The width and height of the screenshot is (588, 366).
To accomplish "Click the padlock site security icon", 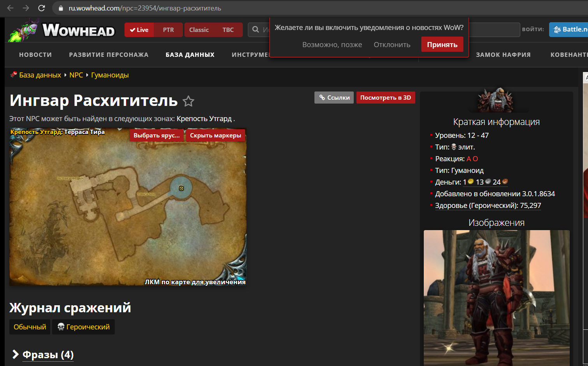I will click(60, 8).
